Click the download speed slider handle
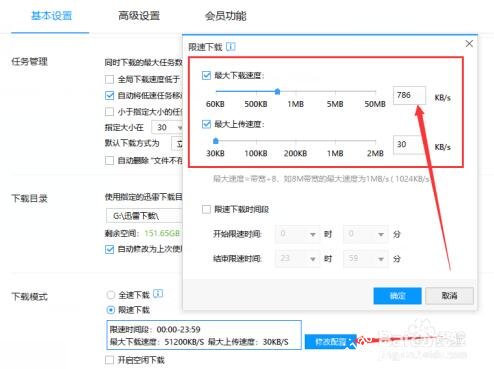Viewport: 494px width, 369px height. pyautogui.click(x=277, y=91)
